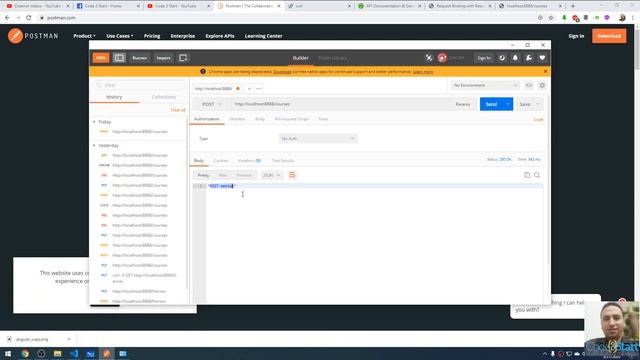The width and height of the screenshot is (640, 360).
Task: Select the Collections tab in sidebar
Action: tap(164, 97)
